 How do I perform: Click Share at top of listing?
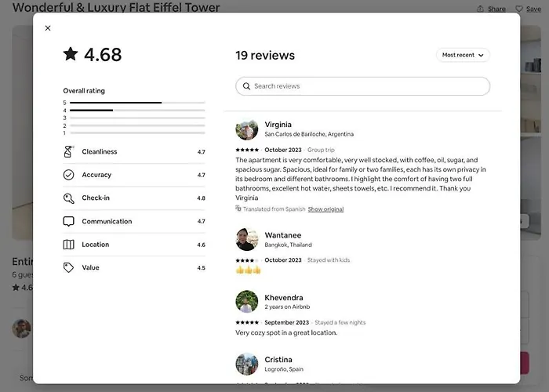(x=492, y=9)
